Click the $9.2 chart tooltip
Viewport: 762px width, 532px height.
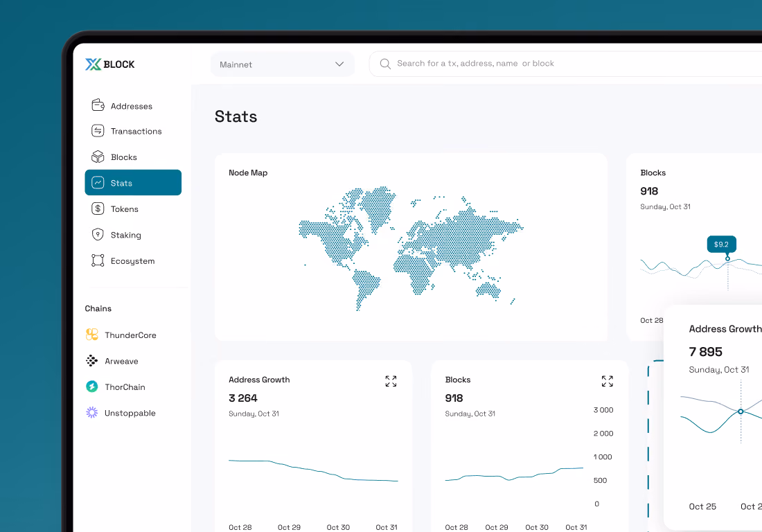pos(721,245)
